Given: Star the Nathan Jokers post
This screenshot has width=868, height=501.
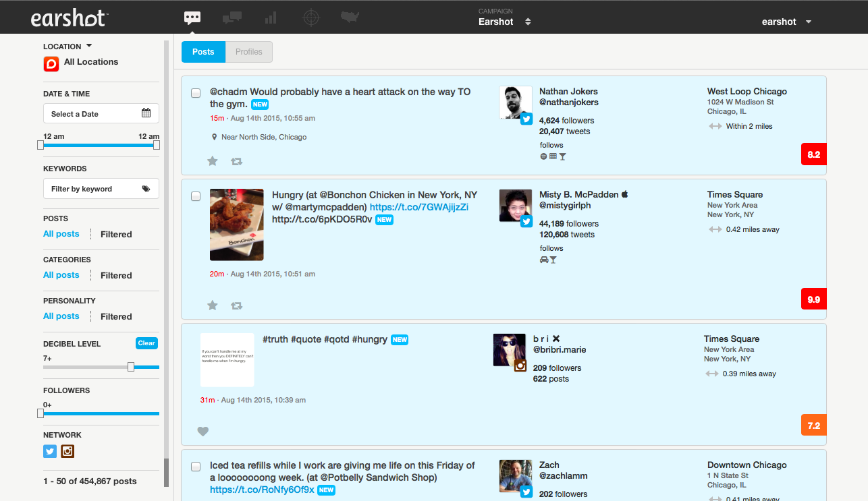Looking at the screenshot, I should (213, 161).
